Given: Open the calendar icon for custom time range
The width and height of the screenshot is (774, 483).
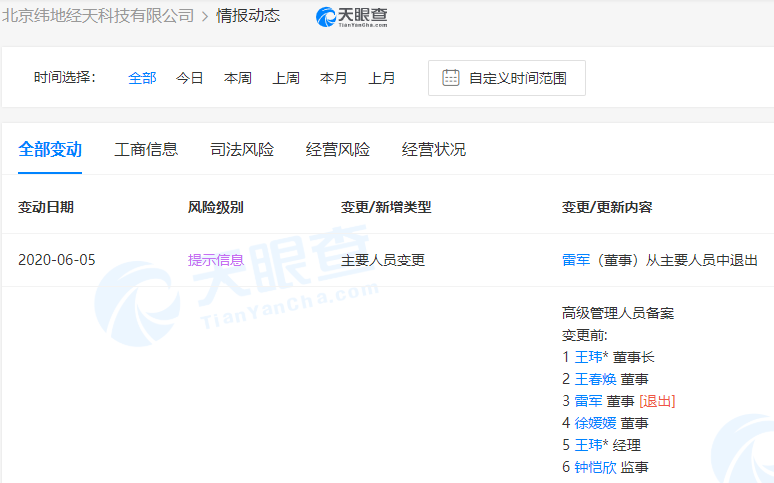Looking at the screenshot, I should pyautogui.click(x=451, y=78).
